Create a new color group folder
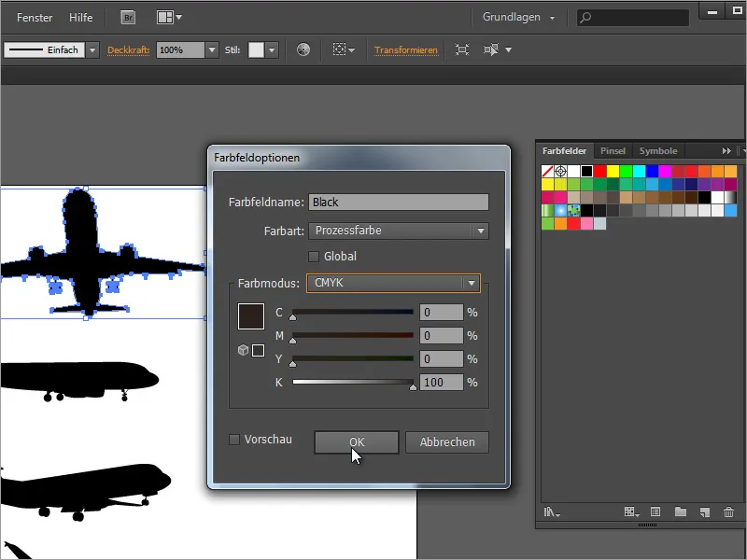Image resolution: width=747 pixels, height=560 pixels. coord(681,511)
